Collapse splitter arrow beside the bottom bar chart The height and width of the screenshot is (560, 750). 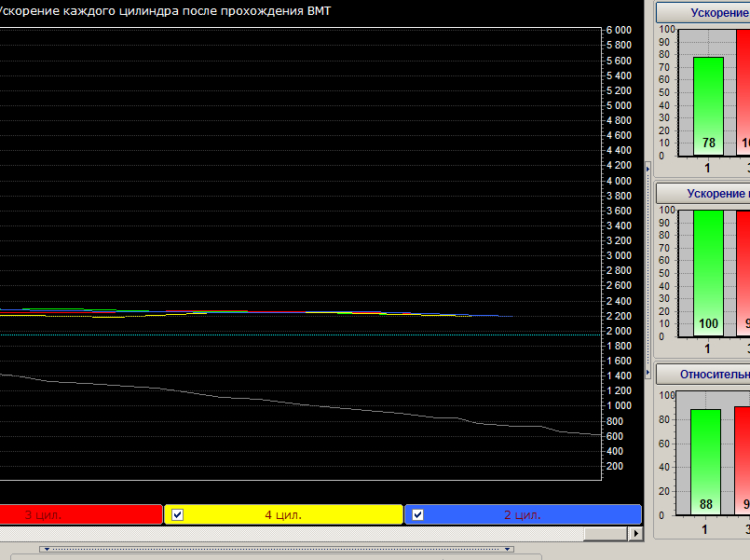(x=648, y=372)
